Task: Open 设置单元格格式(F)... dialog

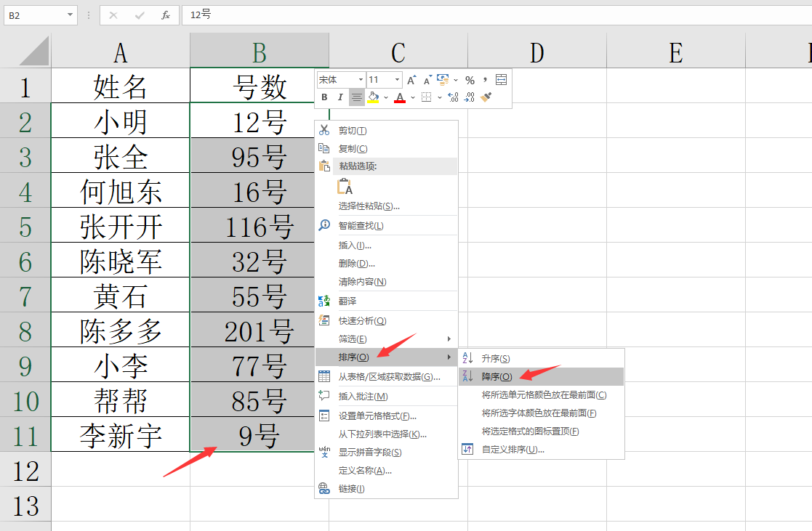Action: (386, 416)
